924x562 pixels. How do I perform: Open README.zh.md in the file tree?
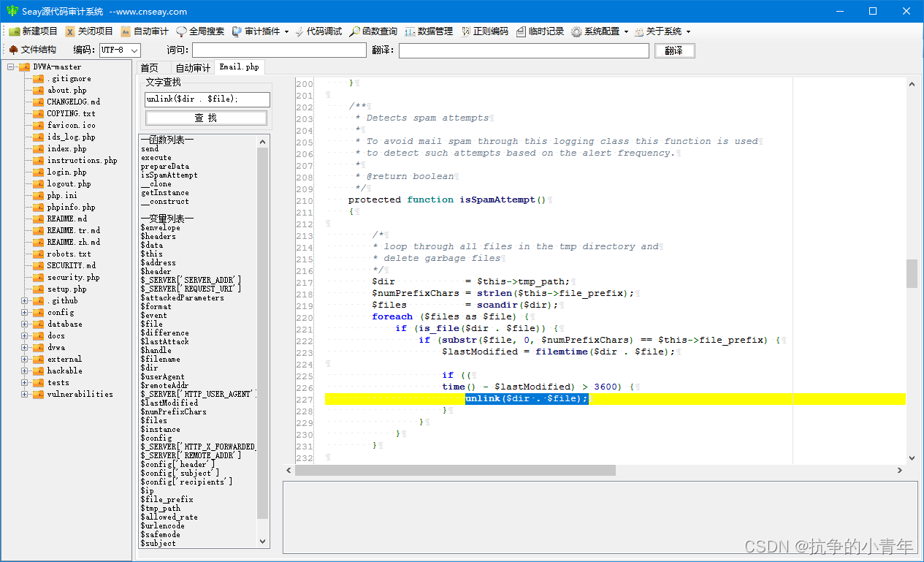[x=74, y=243]
